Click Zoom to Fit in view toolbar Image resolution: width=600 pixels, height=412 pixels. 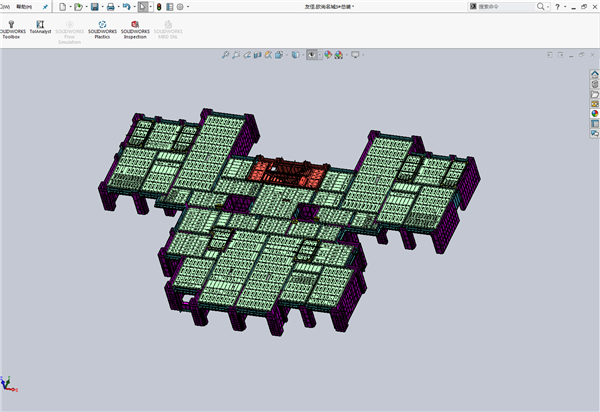(x=223, y=55)
